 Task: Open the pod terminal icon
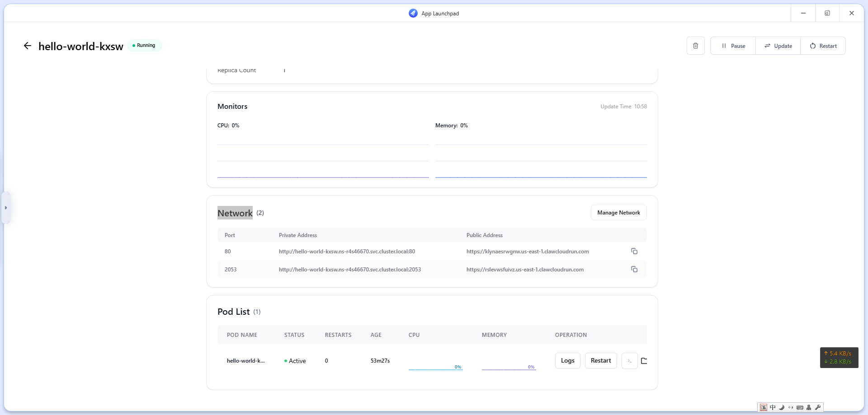pyautogui.click(x=629, y=361)
